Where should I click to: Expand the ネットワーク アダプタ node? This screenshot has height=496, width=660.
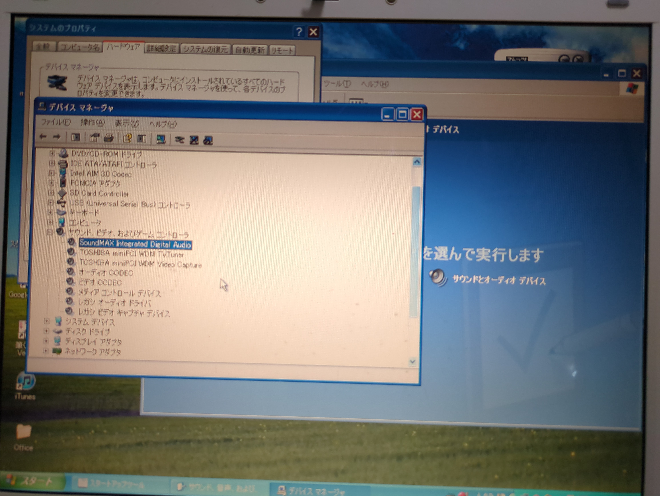(46, 350)
